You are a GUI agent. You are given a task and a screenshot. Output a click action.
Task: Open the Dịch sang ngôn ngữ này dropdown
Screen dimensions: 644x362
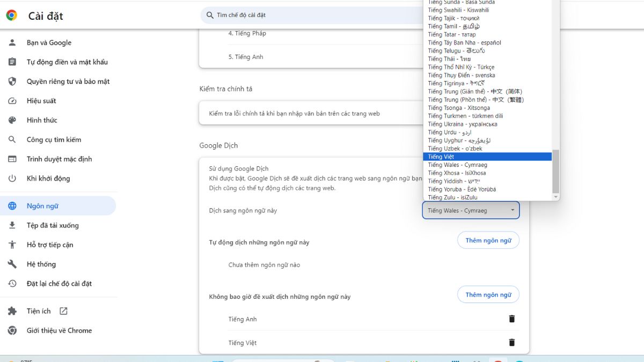point(471,210)
